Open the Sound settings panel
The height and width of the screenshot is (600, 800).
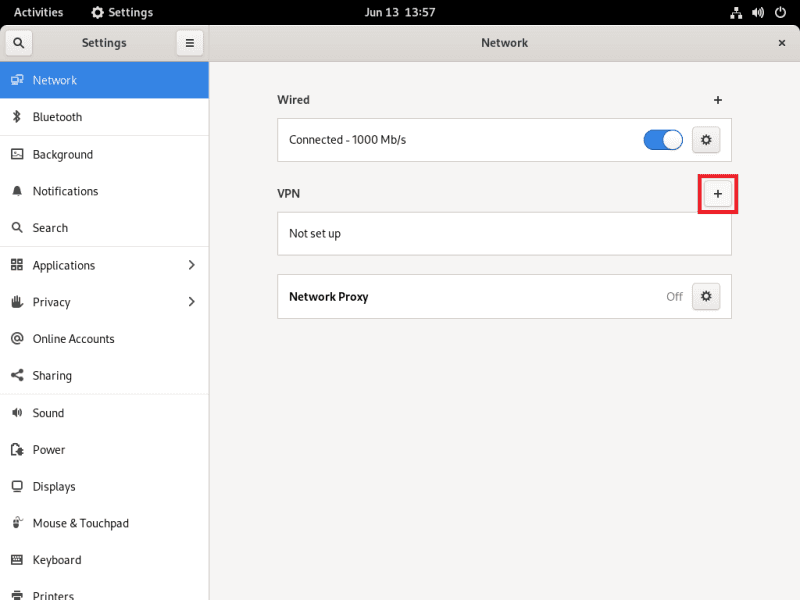click(x=48, y=413)
